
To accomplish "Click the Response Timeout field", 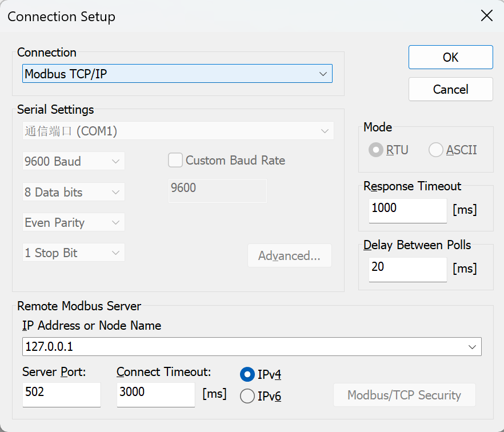I will click(x=407, y=210).
